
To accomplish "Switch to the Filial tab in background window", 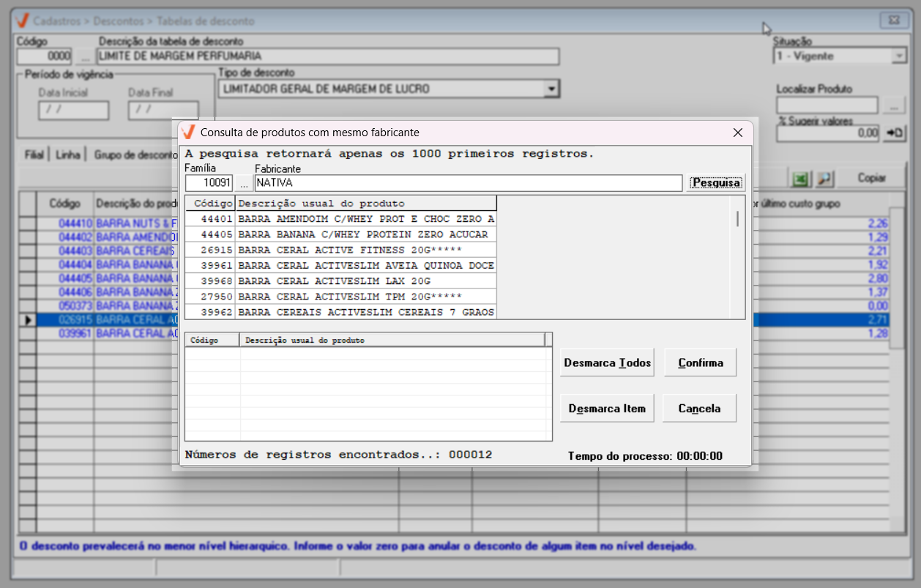I will pyautogui.click(x=34, y=155).
